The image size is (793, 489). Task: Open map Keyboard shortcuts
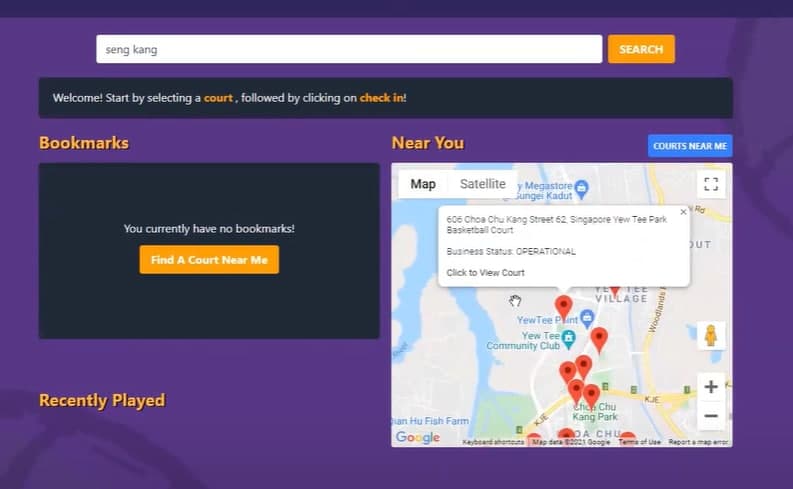pyautogui.click(x=494, y=441)
